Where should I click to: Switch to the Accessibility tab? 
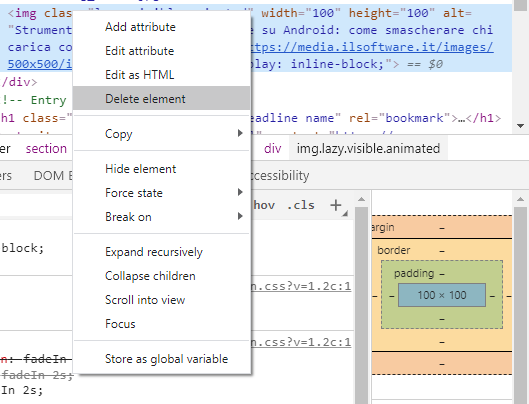(279, 176)
